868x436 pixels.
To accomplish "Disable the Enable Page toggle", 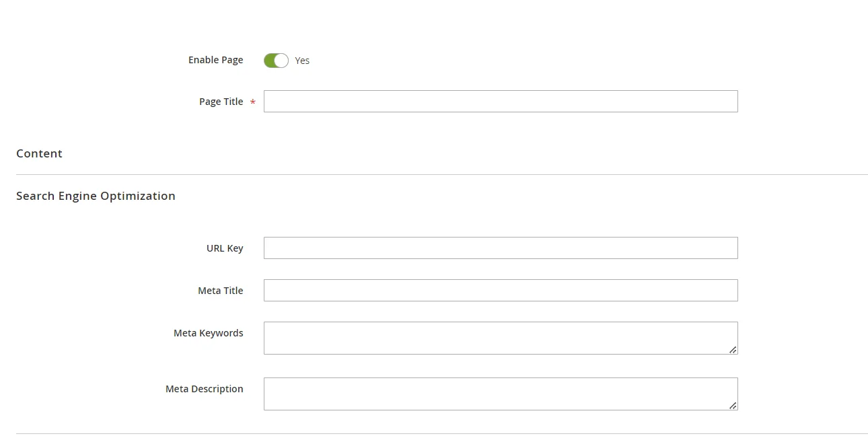I will click(x=276, y=60).
